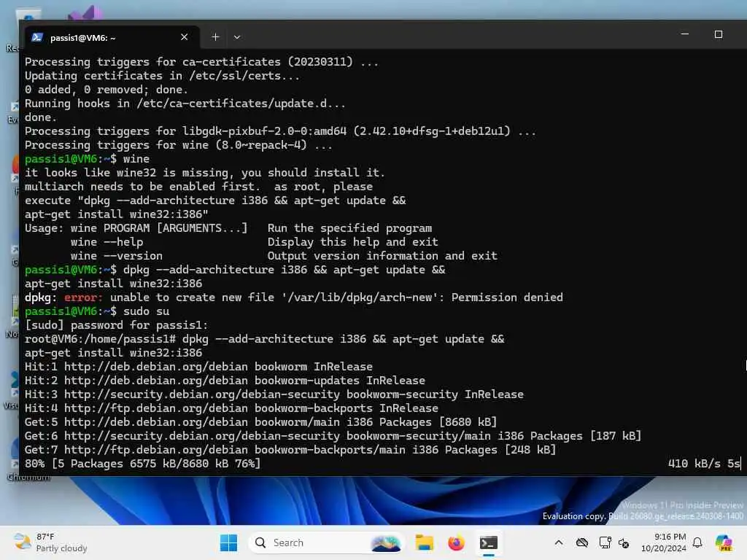Click the "0 added, 0 removed; done." line
The height and width of the screenshot is (560, 747).
(x=107, y=90)
